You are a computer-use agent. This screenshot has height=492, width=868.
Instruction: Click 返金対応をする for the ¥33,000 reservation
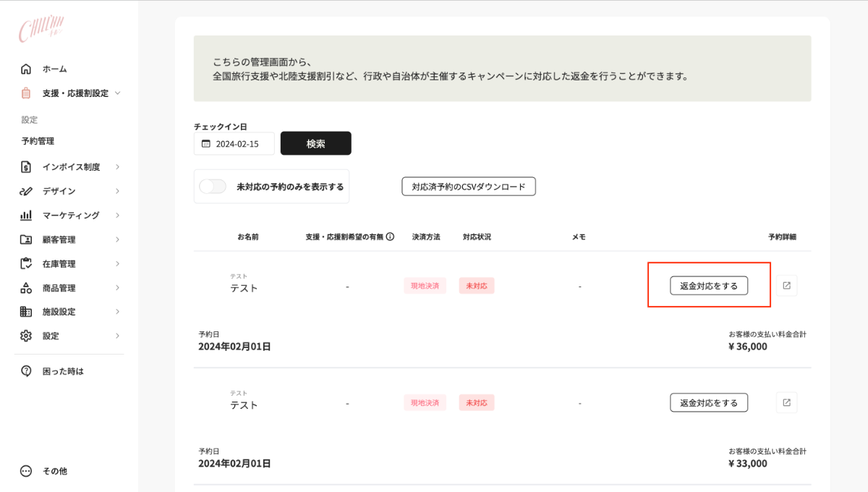[708, 403]
